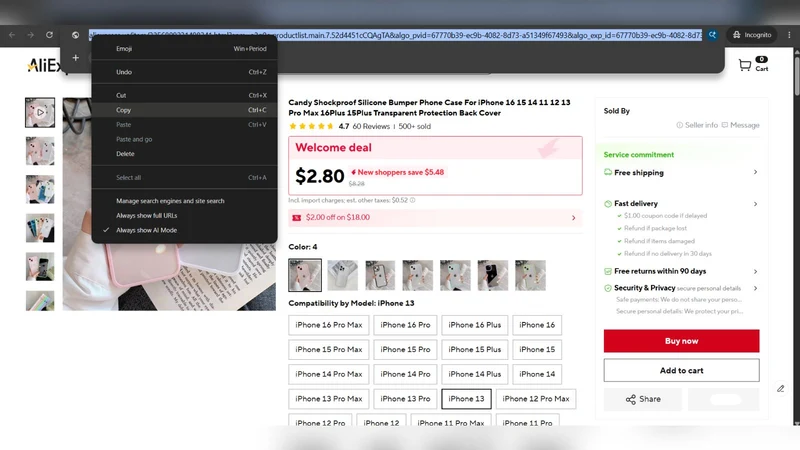
Task: Choose Copy from the context menu
Action: point(185,110)
